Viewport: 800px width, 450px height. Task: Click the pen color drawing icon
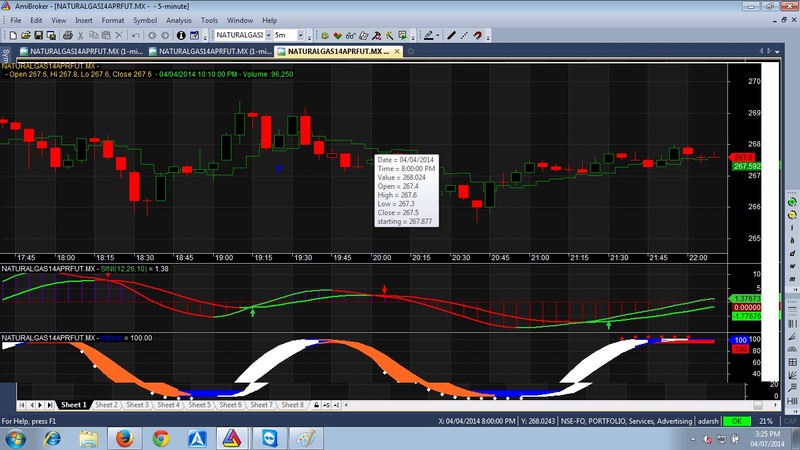point(429,35)
